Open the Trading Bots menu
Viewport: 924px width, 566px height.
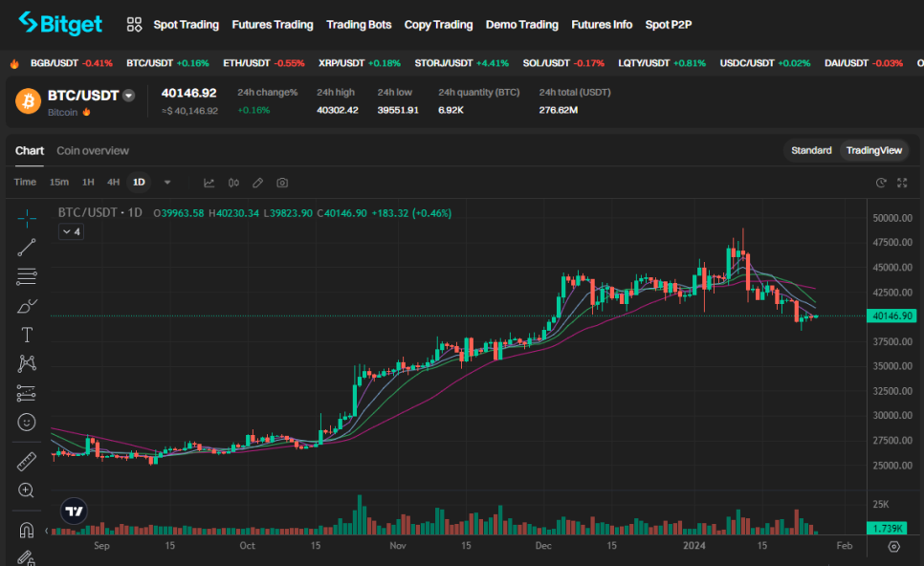tap(359, 25)
